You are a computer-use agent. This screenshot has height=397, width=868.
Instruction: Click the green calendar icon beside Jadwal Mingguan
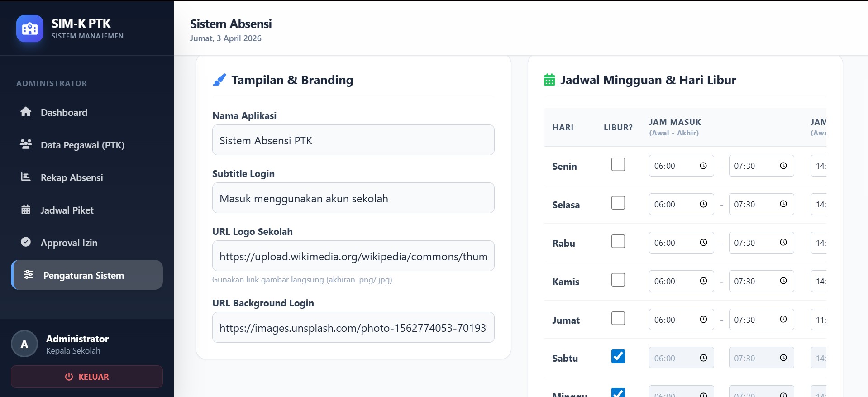click(x=549, y=80)
